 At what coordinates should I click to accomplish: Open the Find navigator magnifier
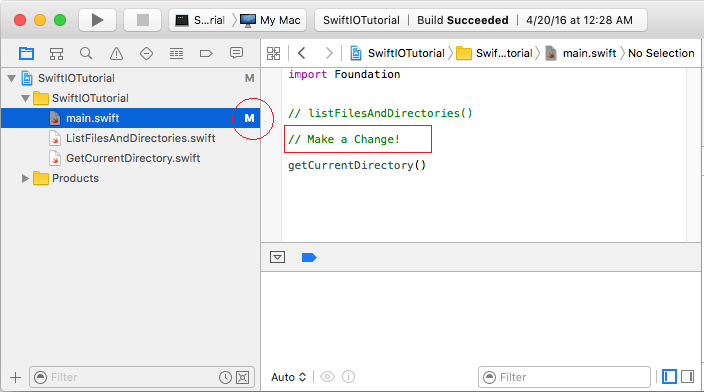pos(86,53)
